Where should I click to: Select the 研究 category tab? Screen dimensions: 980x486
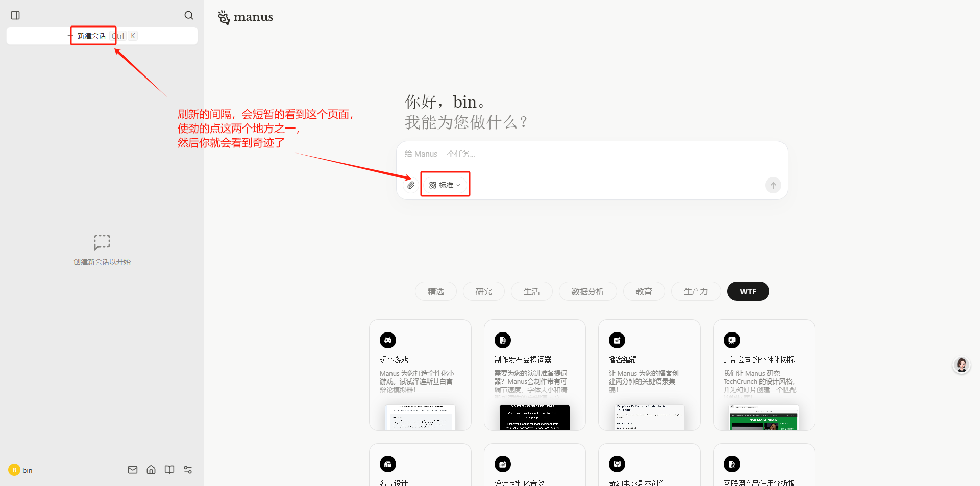[x=484, y=291]
